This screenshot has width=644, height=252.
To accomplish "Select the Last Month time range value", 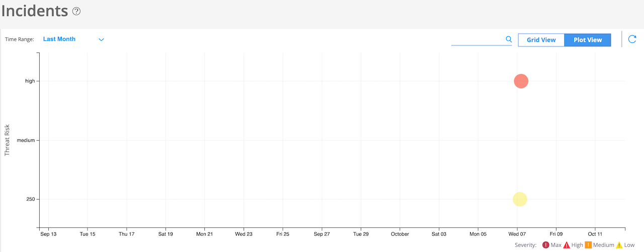I will pos(59,39).
